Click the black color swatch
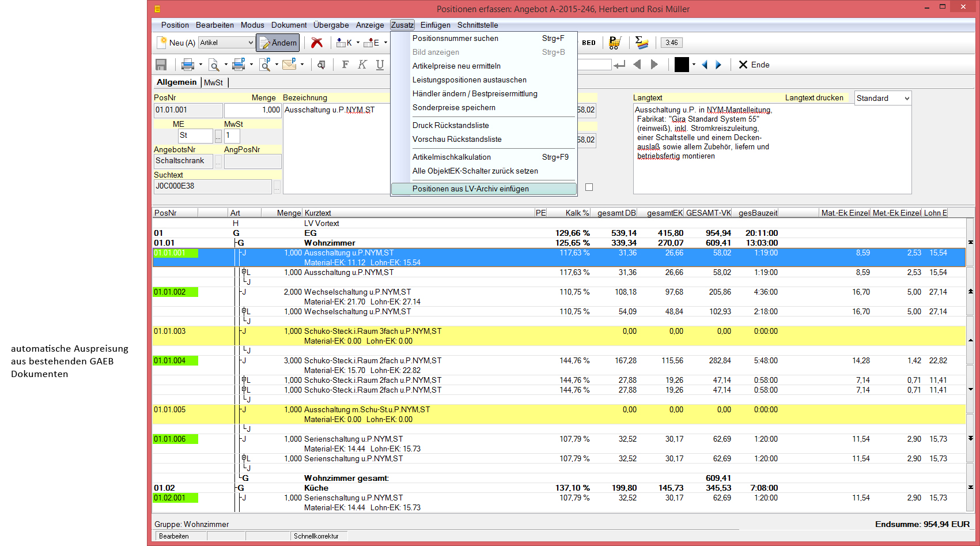980x546 pixels. (682, 65)
